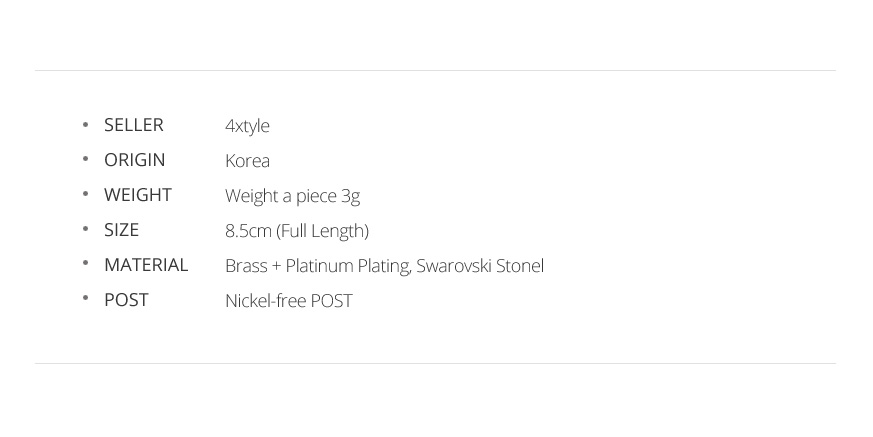
Task: Click the bullet beside WEIGHT
Action: pyautogui.click(x=85, y=194)
